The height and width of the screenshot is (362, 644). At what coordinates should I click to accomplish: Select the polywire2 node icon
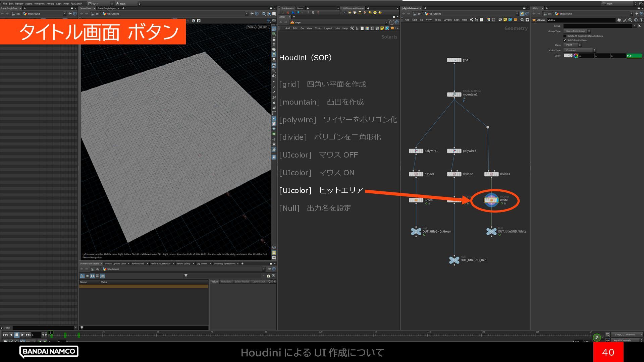[454, 151]
